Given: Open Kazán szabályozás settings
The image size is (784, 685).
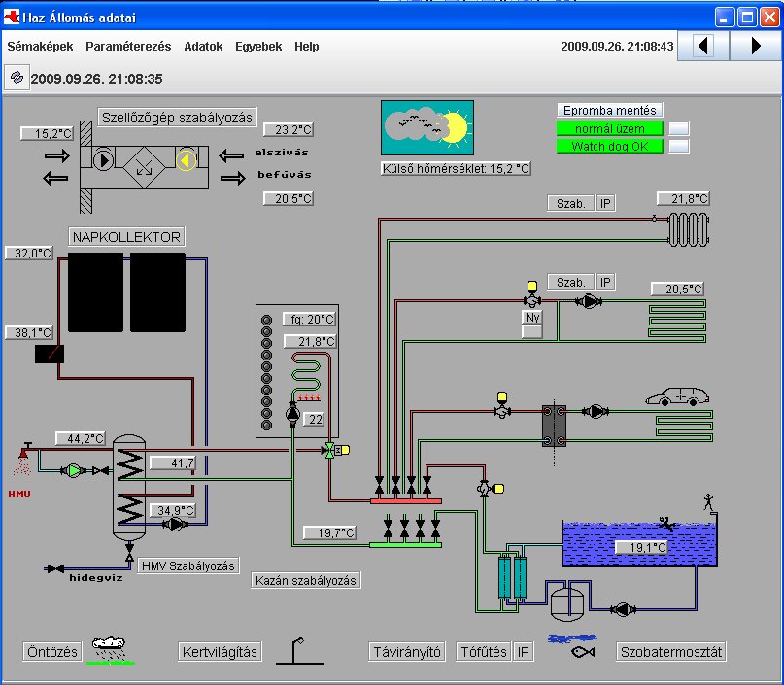Looking at the screenshot, I should click(x=305, y=580).
